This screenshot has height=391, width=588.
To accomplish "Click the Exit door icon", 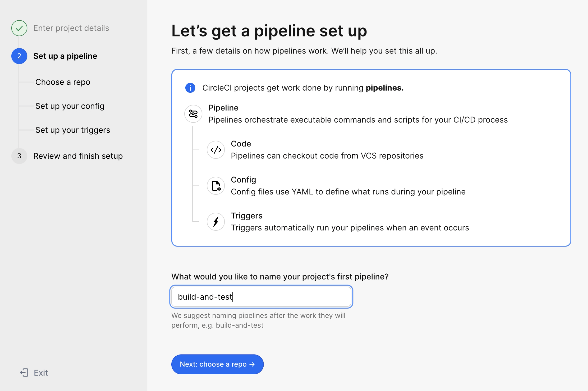I will (24, 373).
